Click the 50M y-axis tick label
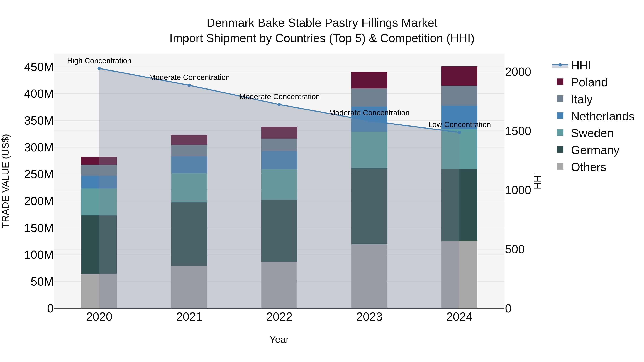Screen dimensions: 644x362 tap(42, 282)
